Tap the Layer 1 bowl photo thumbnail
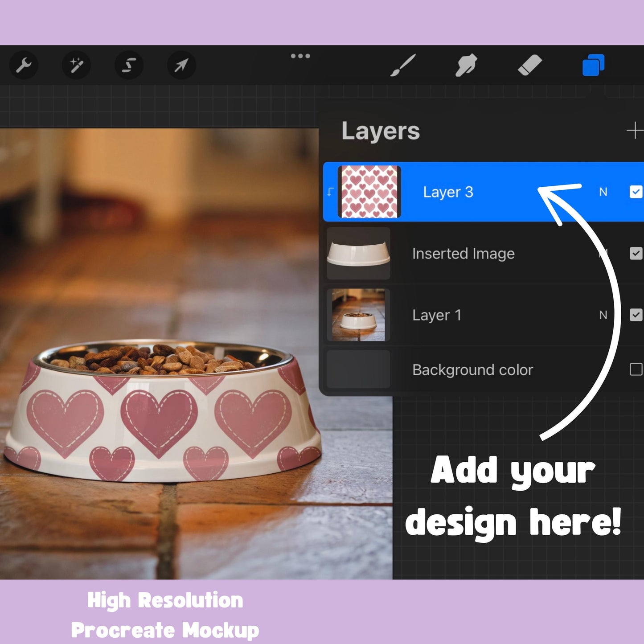 pos(358,315)
